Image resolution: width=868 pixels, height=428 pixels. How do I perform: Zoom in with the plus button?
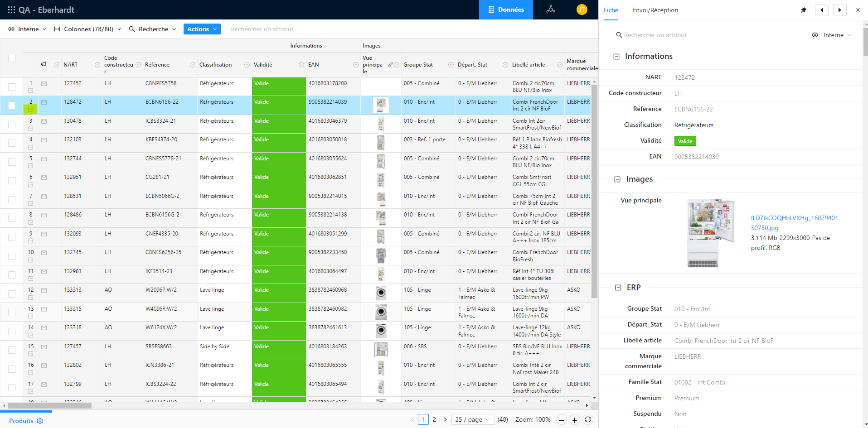(575, 420)
